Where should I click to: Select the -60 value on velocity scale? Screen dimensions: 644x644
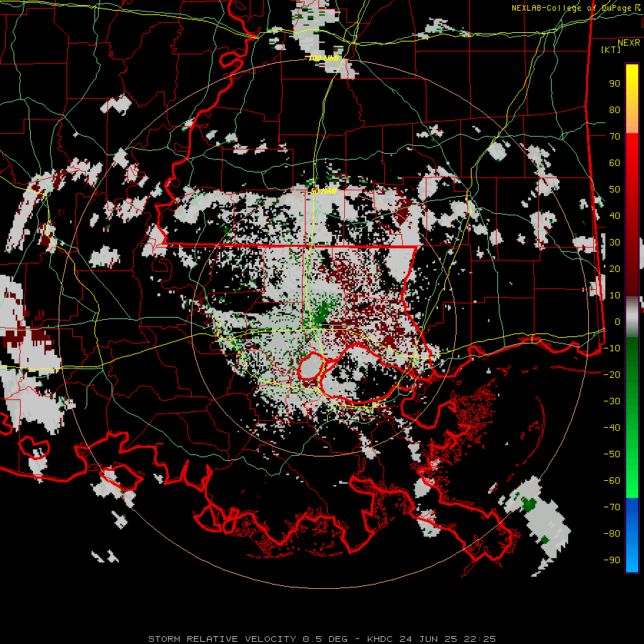(x=612, y=481)
